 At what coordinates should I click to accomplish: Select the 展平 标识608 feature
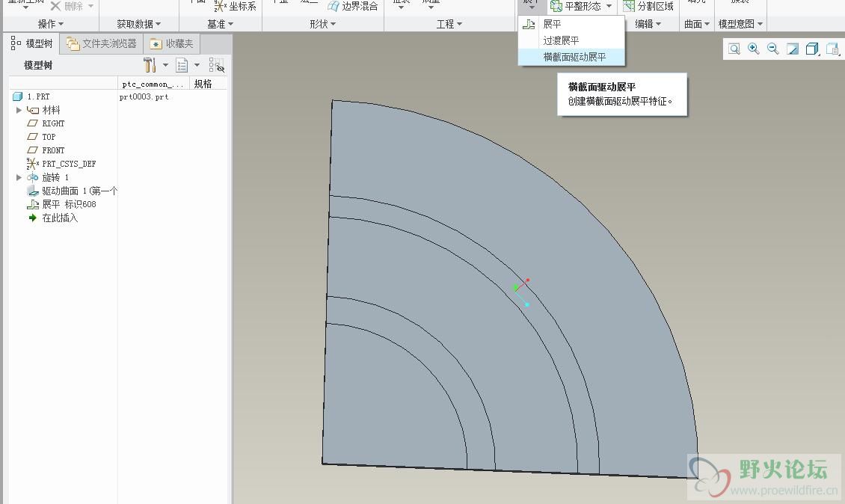61,204
